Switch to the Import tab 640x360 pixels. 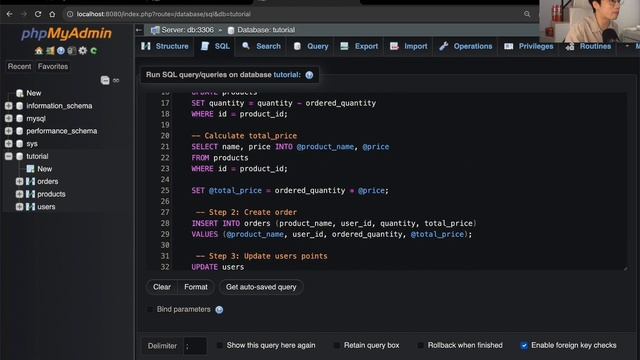tap(409, 46)
